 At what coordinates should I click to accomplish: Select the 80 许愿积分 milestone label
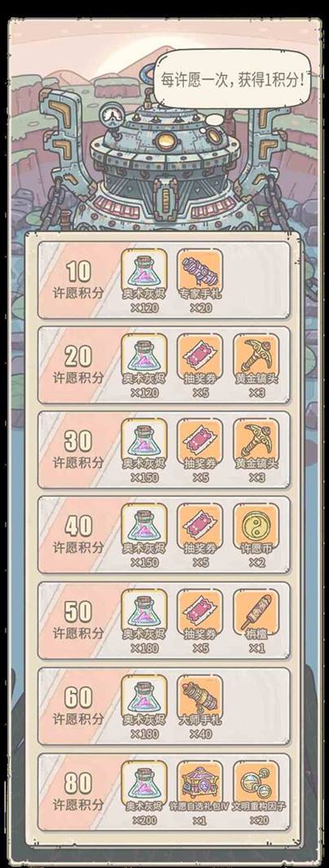78,791
